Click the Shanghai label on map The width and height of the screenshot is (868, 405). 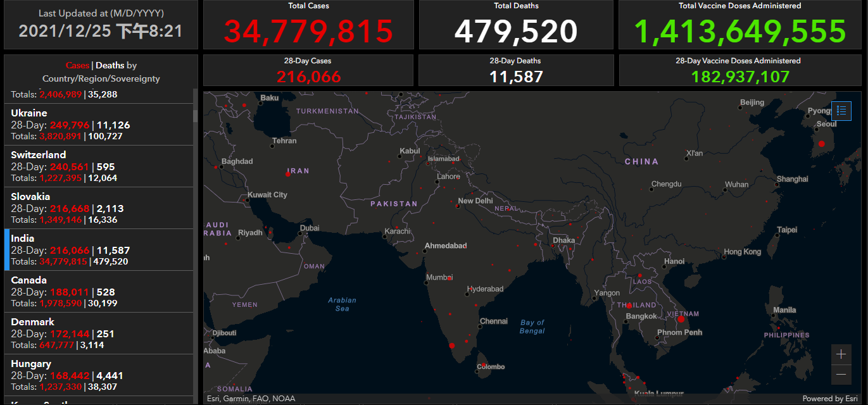coord(793,179)
